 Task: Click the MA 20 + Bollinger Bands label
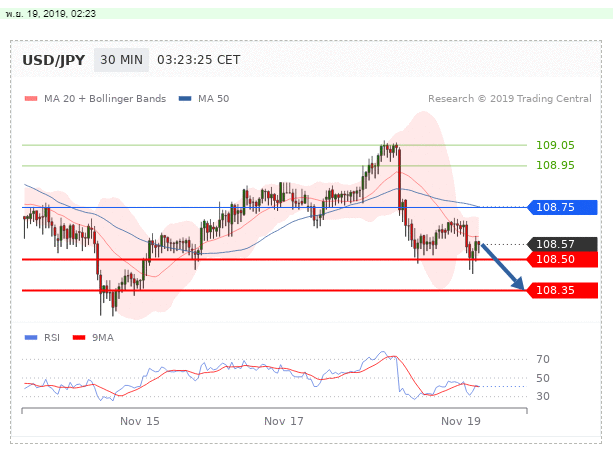105,98
